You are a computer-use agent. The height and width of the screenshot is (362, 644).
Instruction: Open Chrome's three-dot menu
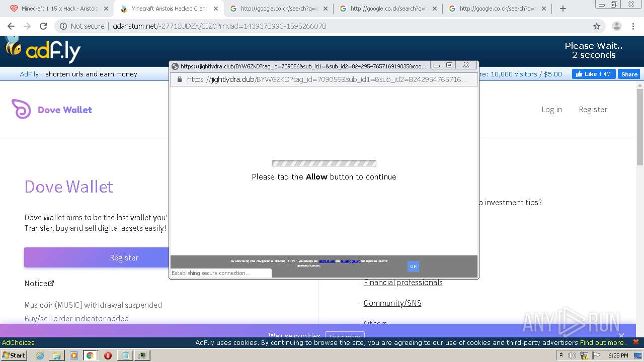tap(634, 26)
